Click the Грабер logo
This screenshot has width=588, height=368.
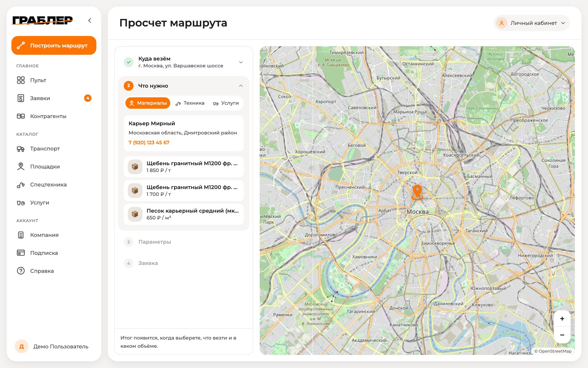42,20
